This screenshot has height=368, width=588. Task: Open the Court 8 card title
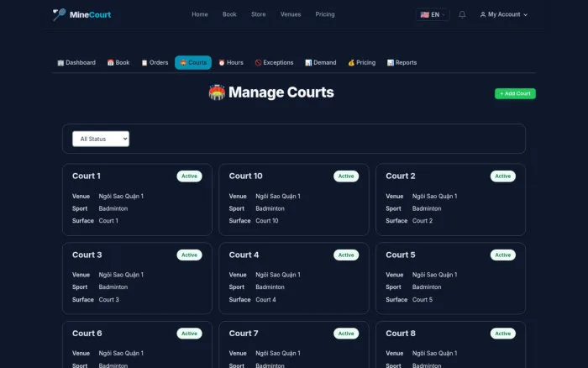coord(401,333)
